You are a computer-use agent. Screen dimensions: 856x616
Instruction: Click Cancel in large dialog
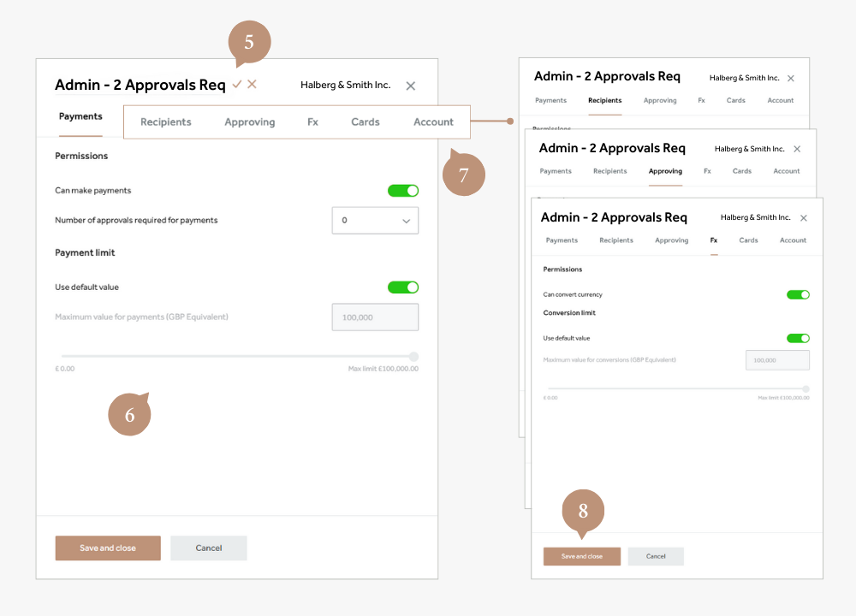(209, 548)
